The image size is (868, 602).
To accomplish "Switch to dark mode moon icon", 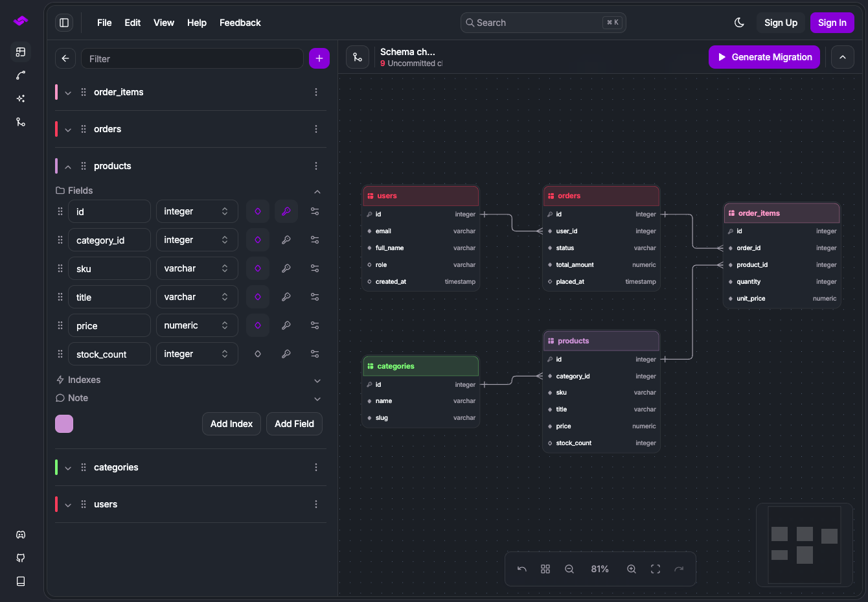I will (739, 23).
